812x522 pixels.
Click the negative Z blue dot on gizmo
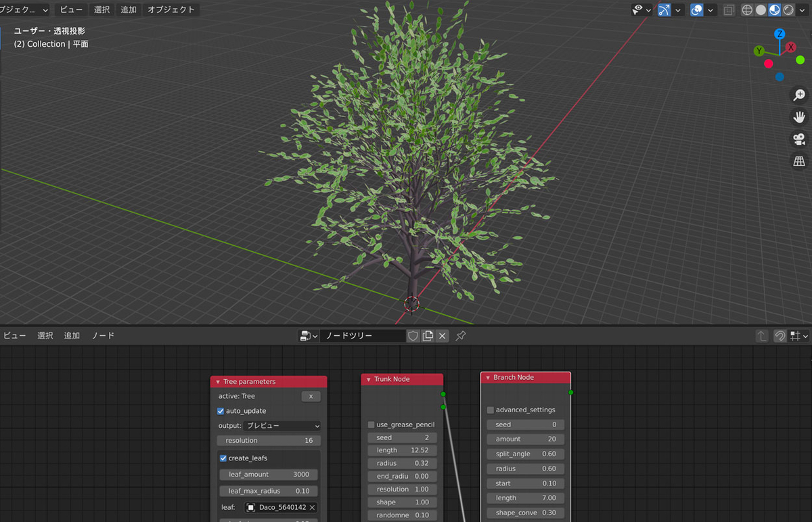(x=780, y=77)
